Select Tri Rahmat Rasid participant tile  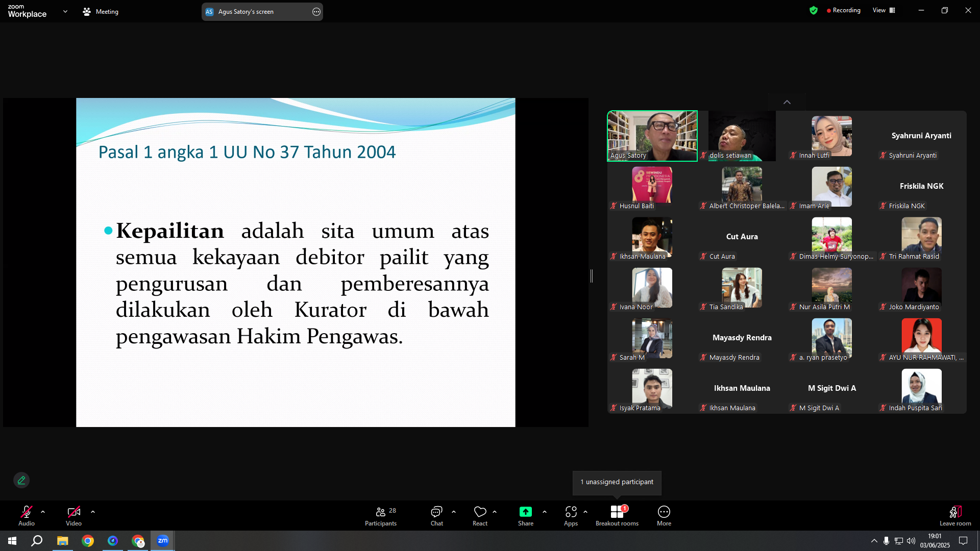pos(922,237)
